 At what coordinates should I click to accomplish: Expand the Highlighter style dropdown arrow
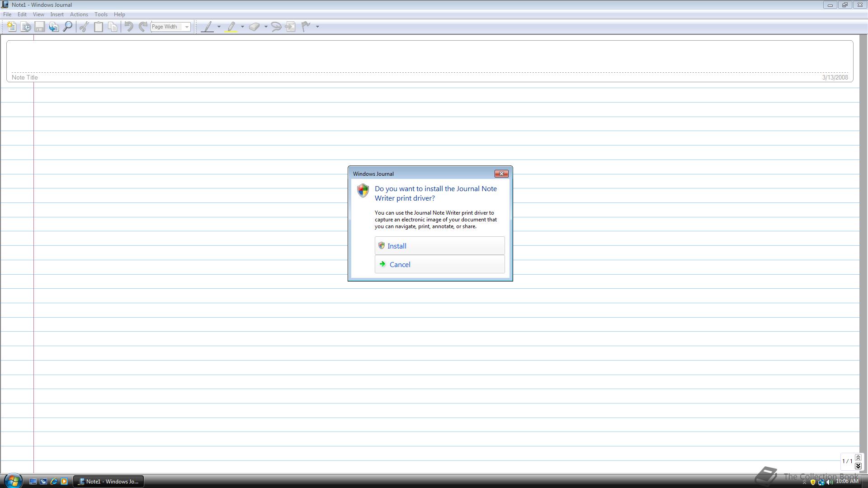tap(242, 27)
